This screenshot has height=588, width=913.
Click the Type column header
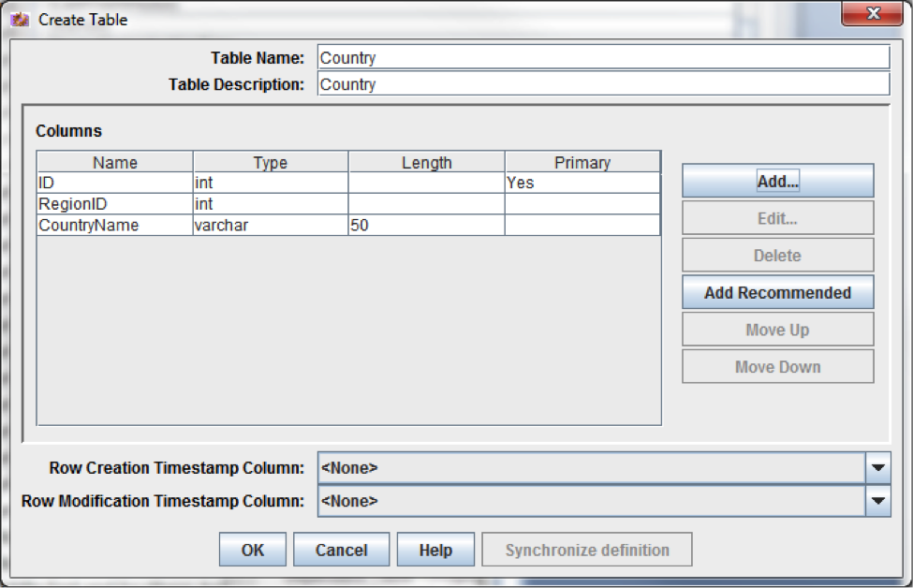(x=271, y=162)
